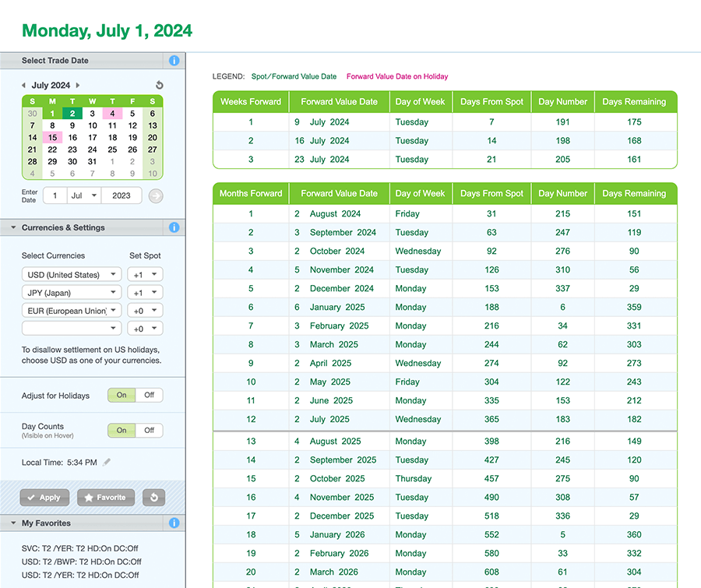
Task: Click the Spot/Forward Value Date legend
Action: point(294,76)
